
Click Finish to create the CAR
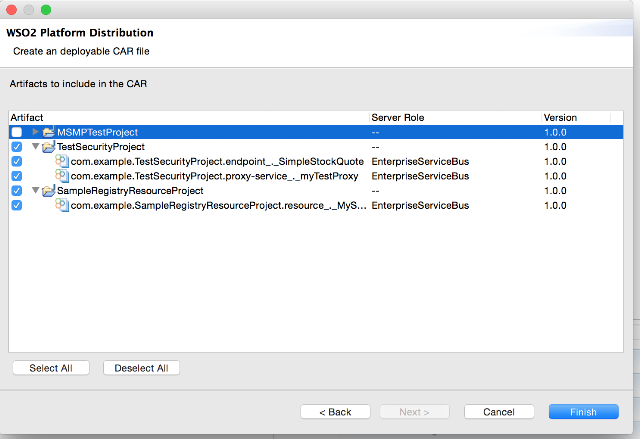(584, 412)
